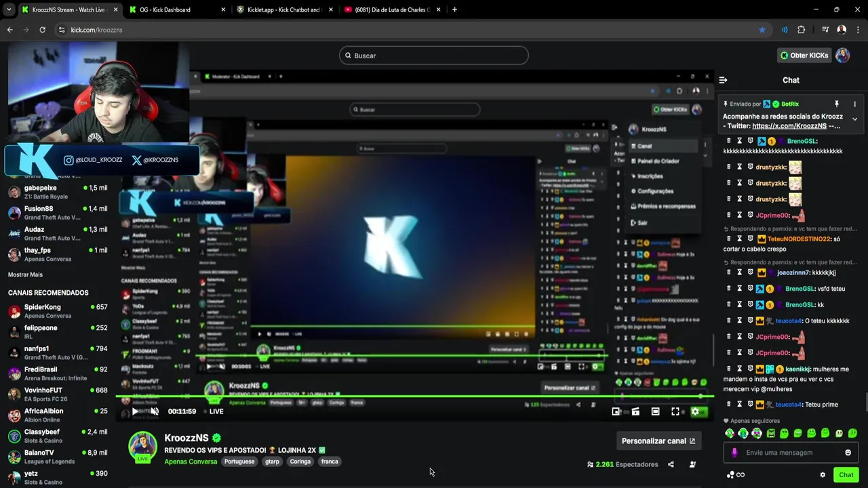Click the stream progress bar in the player
The width and height of the screenshot is (868, 488).
click(414, 396)
